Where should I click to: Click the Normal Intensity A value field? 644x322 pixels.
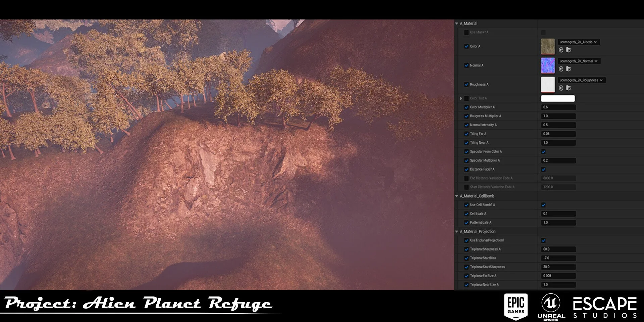coord(558,125)
